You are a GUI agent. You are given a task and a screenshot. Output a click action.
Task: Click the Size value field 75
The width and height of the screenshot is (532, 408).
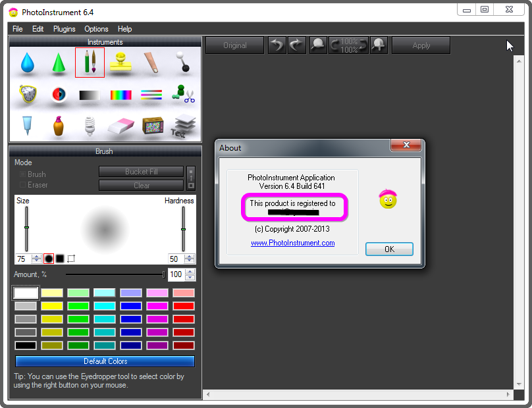point(23,259)
